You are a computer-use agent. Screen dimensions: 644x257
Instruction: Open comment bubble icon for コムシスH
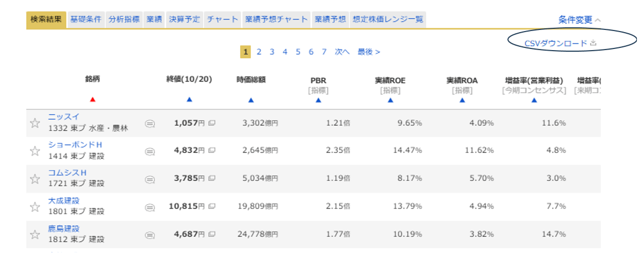pyautogui.click(x=150, y=179)
